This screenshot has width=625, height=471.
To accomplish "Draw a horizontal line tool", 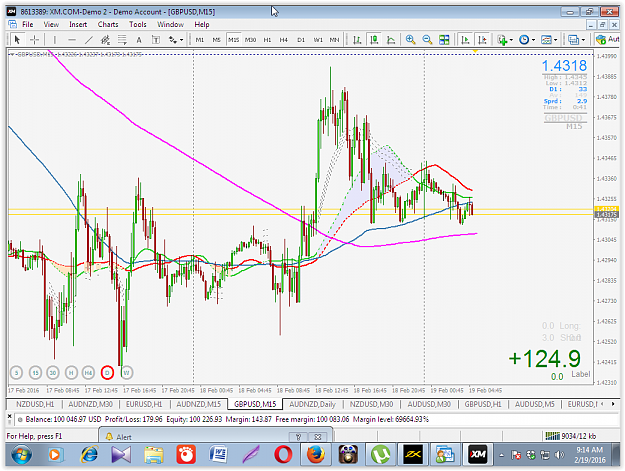I will [72, 40].
